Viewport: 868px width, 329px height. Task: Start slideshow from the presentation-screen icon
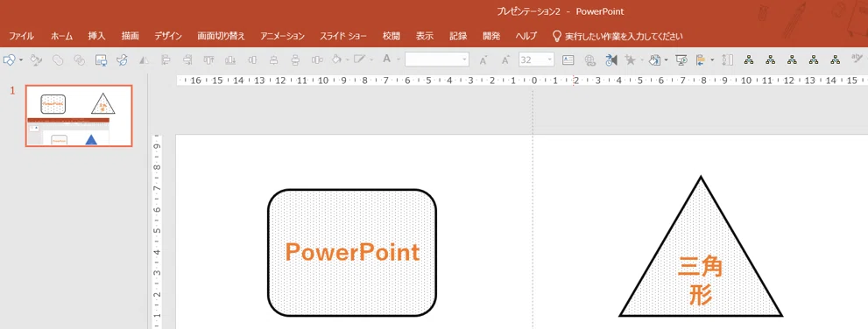pyautogui.click(x=681, y=59)
